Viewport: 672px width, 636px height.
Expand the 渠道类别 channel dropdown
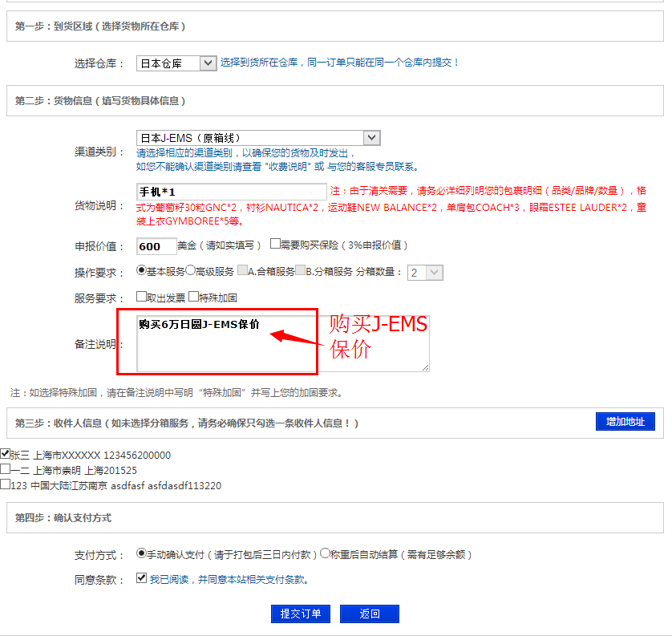click(258, 138)
